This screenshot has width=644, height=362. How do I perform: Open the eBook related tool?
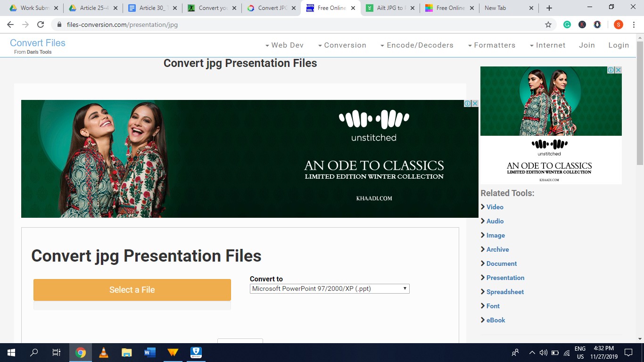495,320
